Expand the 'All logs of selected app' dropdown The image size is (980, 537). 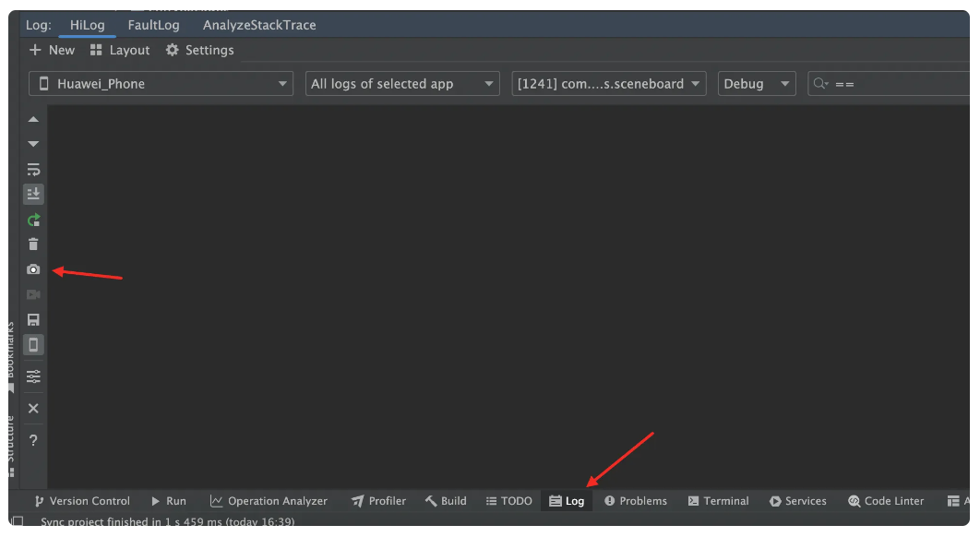pyautogui.click(x=402, y=84)
